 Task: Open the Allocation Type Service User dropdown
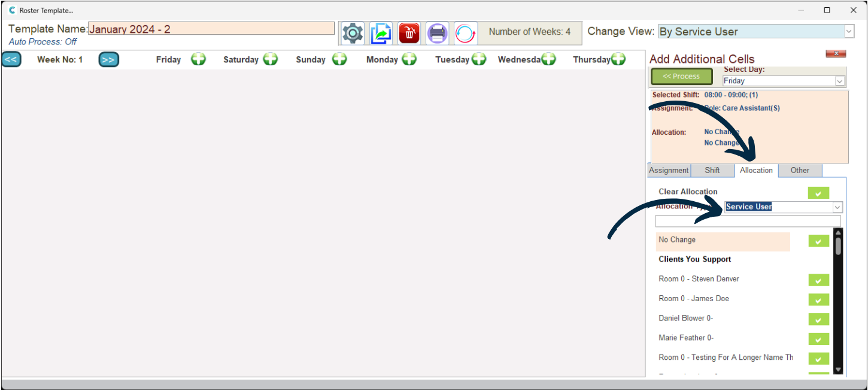click(837, 207)
